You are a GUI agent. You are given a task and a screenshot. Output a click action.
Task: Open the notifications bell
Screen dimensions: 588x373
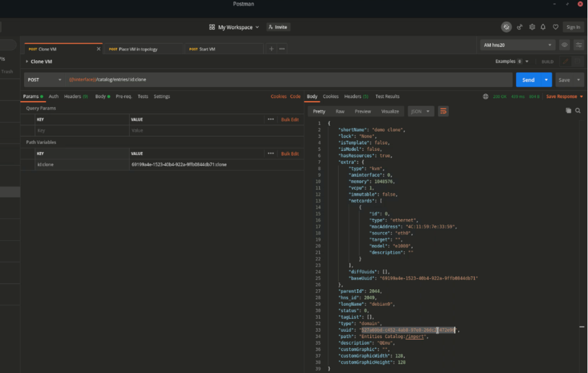[x=543, y=27]
